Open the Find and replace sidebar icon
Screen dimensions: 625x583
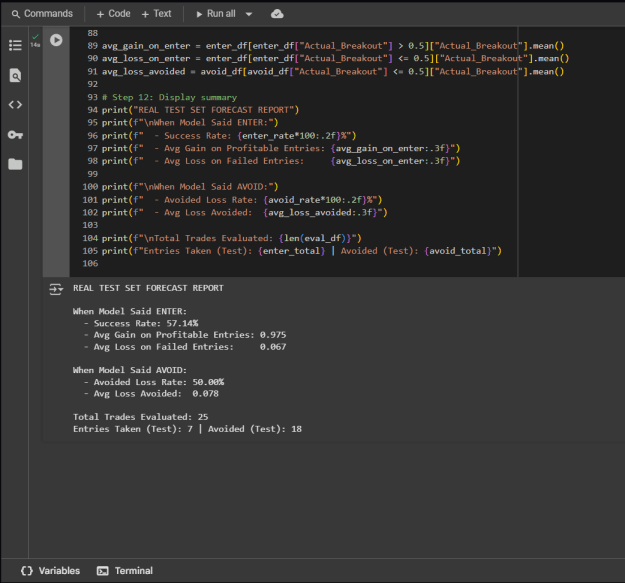15,75
